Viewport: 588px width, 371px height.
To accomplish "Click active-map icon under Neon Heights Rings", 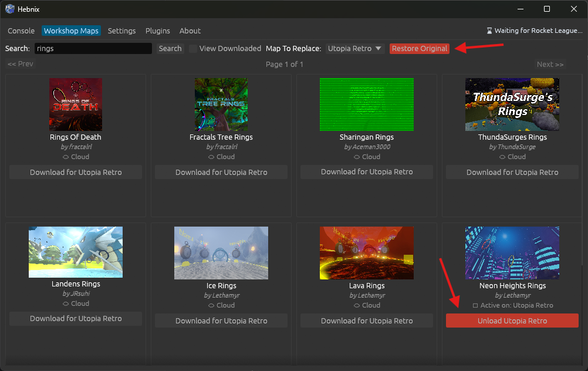I will [475, 305].
